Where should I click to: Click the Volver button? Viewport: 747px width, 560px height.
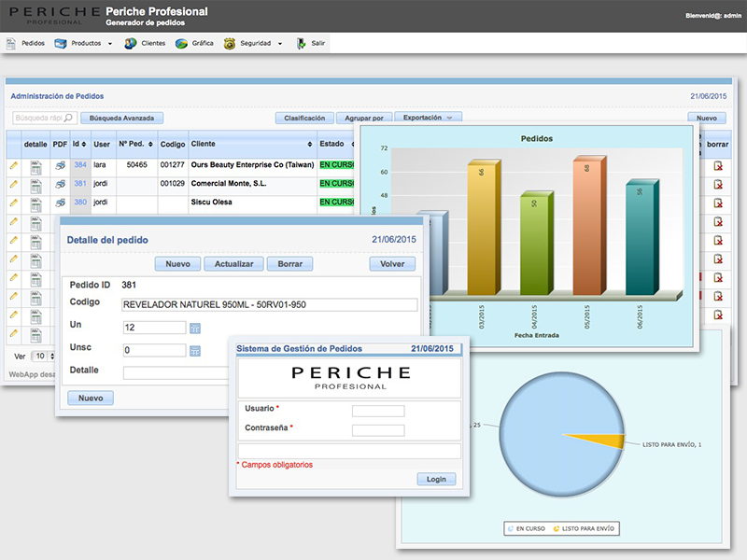(392, 264)
